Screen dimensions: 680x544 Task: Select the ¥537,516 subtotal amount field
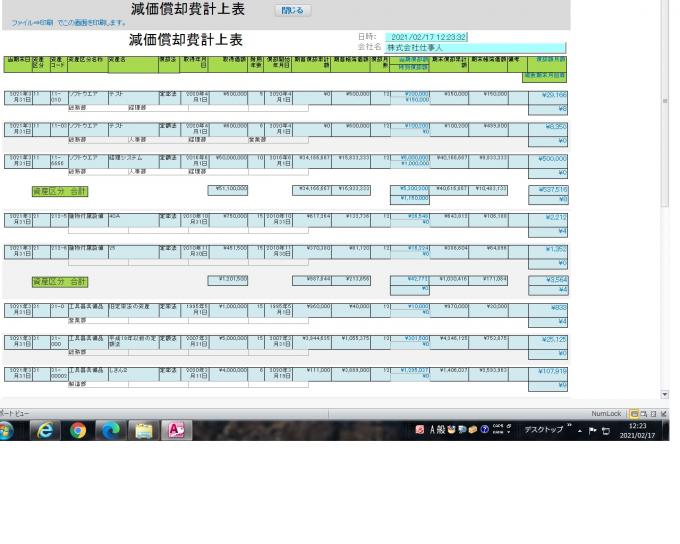[548, 188]
